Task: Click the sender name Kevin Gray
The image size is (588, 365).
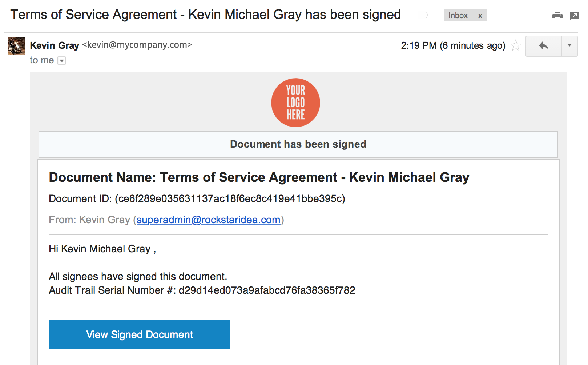Action: (55, 45)
